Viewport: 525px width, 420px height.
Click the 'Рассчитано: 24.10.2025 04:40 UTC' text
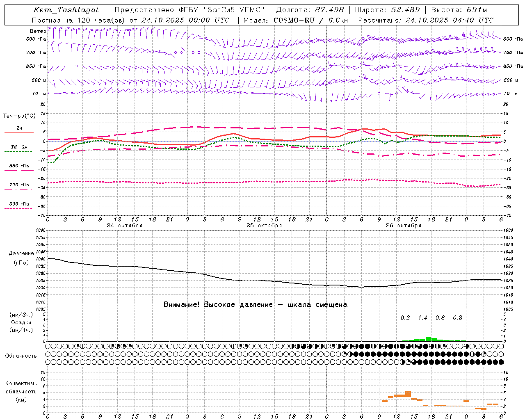pyautogui.click(x=426, y=20)
